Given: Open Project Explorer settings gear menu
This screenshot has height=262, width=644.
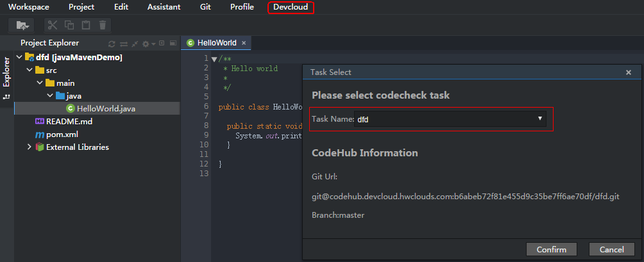Looking at the screenshot, I should pos(147,44).
